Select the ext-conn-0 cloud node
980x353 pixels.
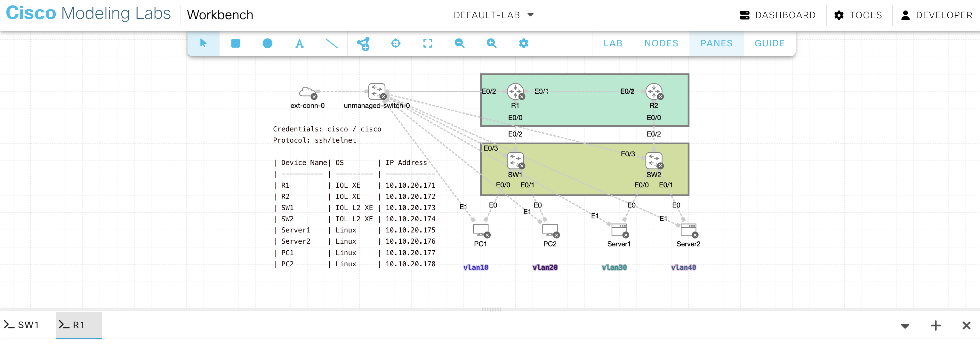click(307, 92)
